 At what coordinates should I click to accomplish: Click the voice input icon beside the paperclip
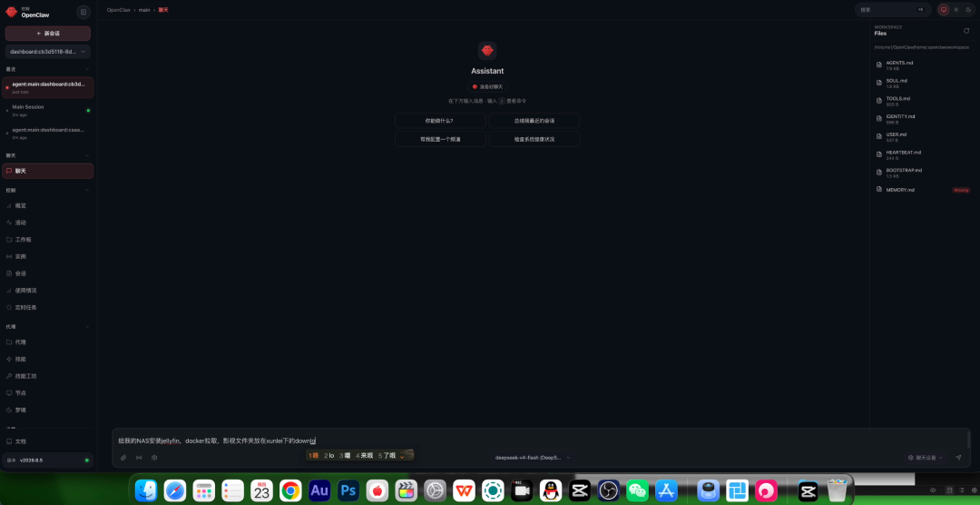[139, 458]
